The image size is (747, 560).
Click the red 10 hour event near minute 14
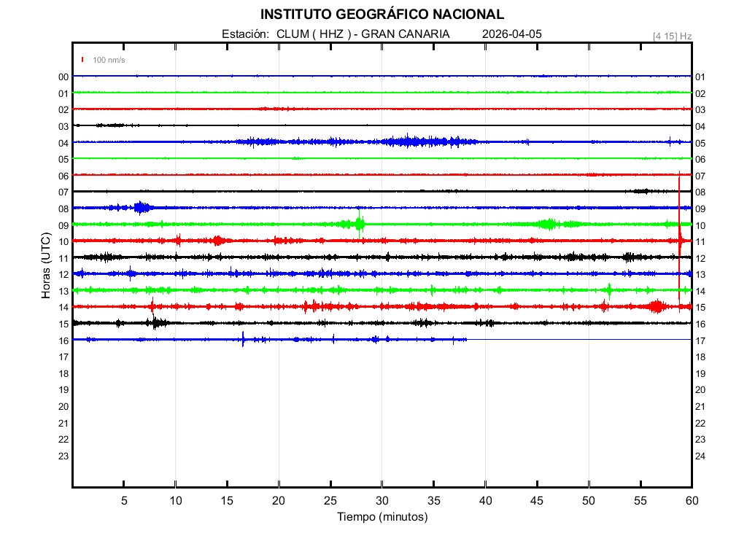pyautogui.click(x=217, y=241)
